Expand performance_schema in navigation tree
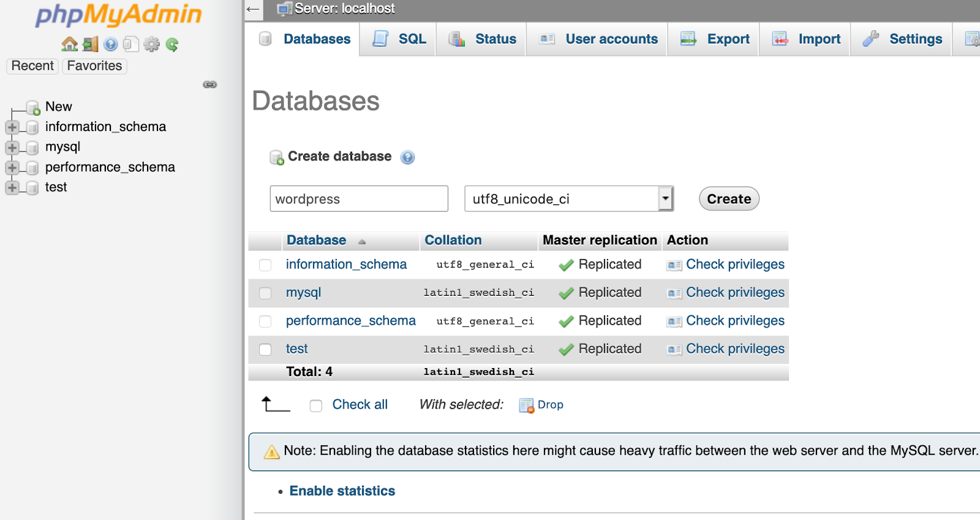Screen dimensions: 980x520 point(12,168)
